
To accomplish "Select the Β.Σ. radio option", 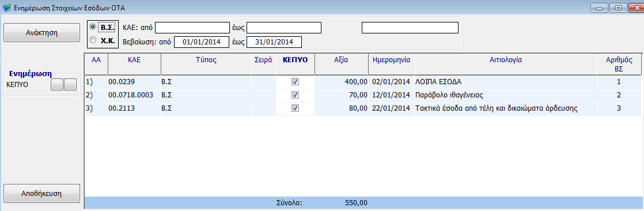I will (93, 27).
